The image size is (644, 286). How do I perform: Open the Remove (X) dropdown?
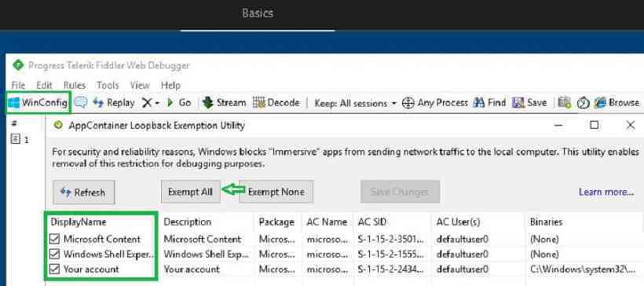151,103
